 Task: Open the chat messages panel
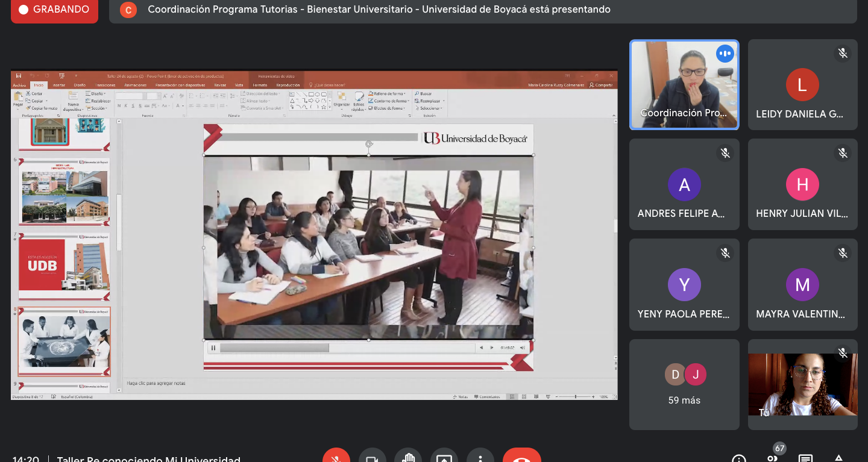coord(805,458)
